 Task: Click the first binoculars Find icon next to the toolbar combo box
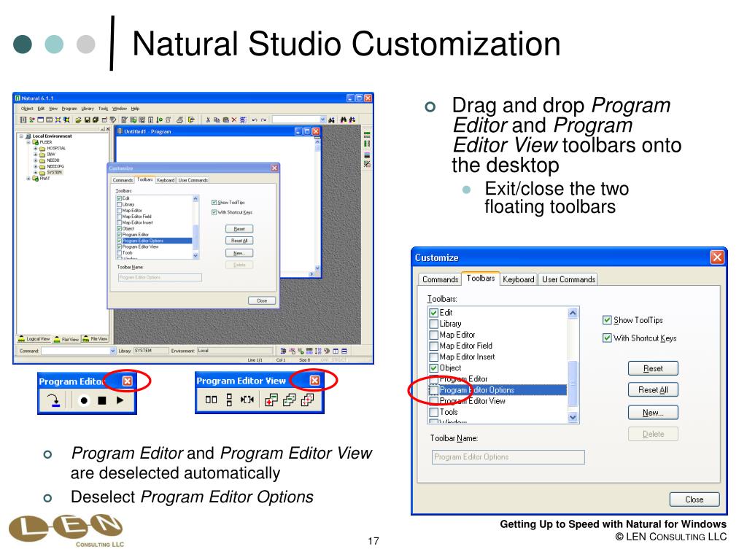click(x=332, y=120)
